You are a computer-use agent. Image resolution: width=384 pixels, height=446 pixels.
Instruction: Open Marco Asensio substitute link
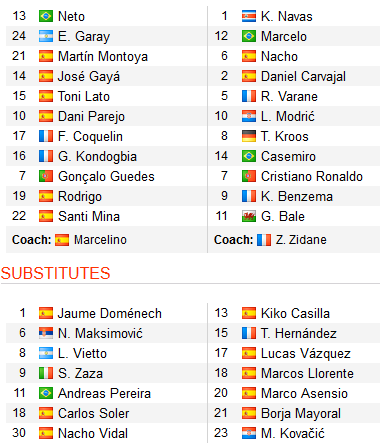click(x=304, y=393)
